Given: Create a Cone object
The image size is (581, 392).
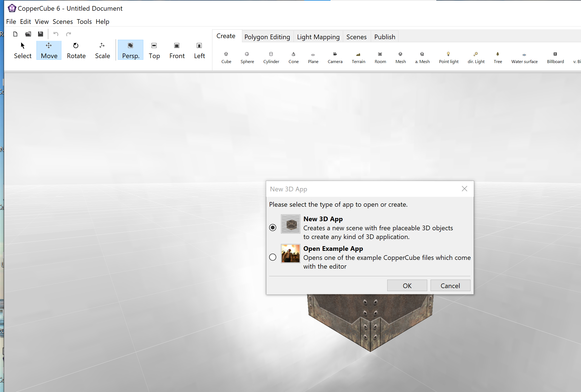Looking at the screenshot, I should (x=294, y=58).
